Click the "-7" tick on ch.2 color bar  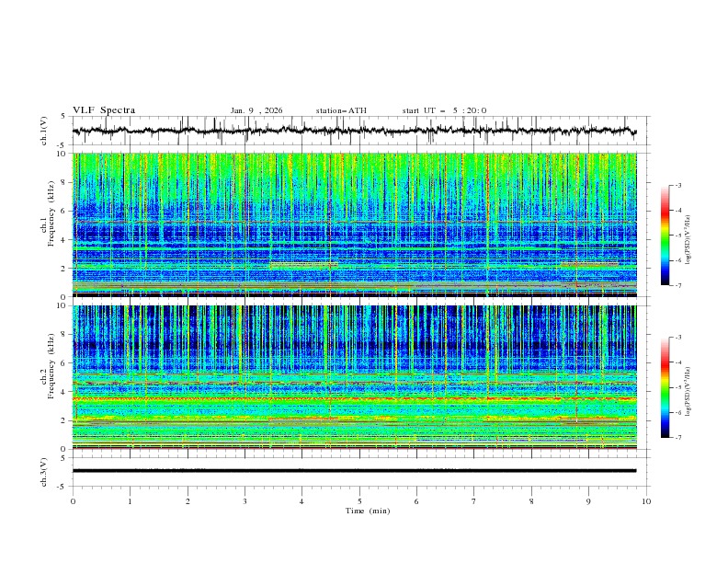(x=678, y=438)
